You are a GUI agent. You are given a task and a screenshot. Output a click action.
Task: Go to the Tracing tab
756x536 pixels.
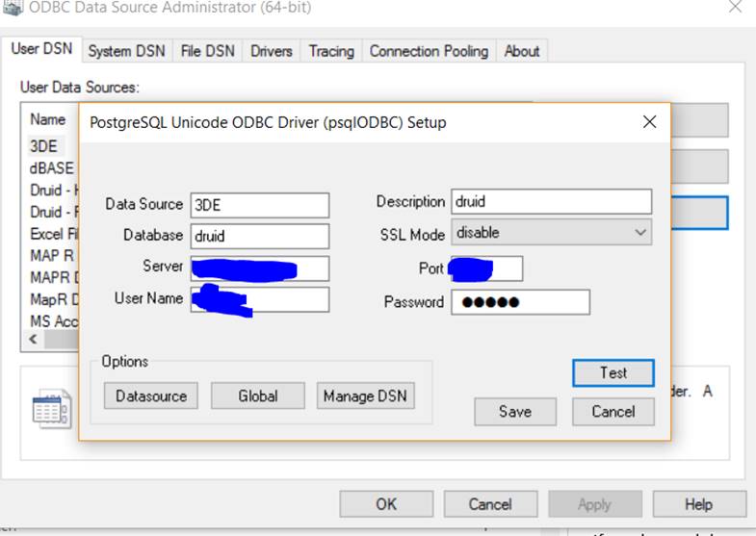click(x=330, y=51)
